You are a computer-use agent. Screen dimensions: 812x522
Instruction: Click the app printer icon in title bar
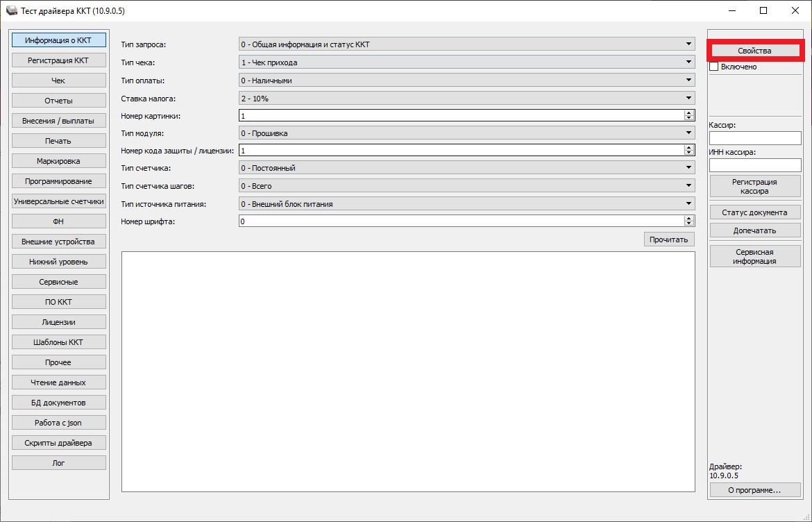tap(12, 11)
